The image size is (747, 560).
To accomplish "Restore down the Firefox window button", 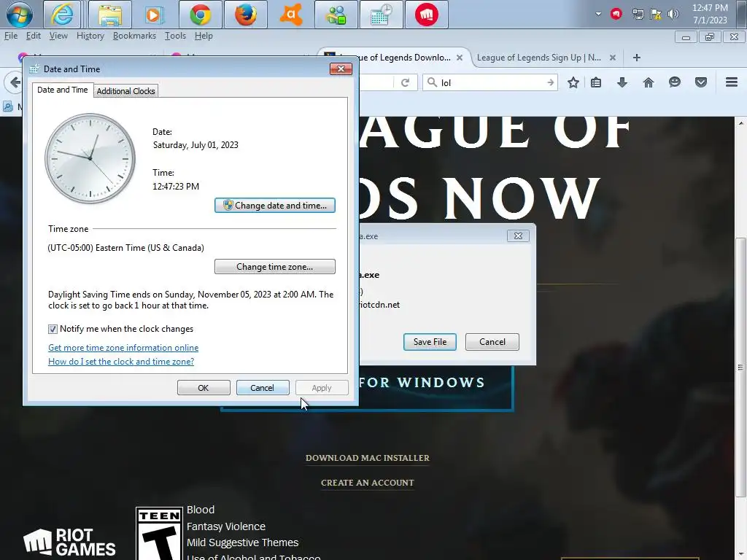I will pos(709,37).
